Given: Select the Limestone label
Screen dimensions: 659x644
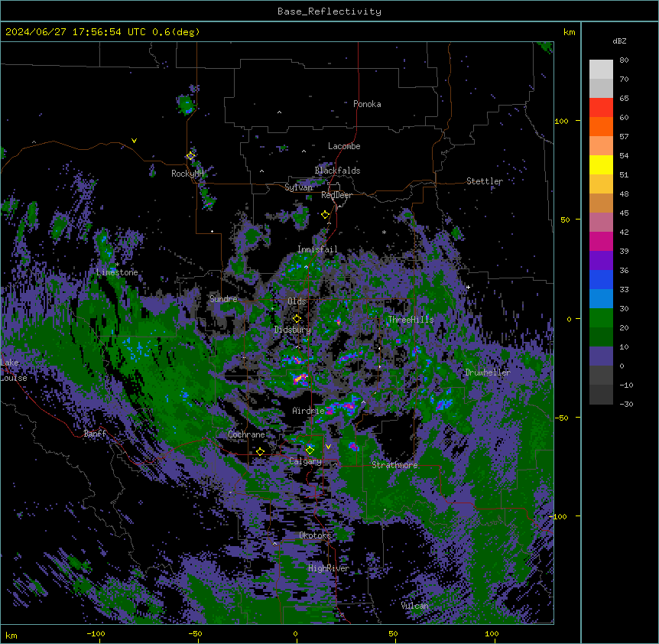Looking at the screenshot, I should [117, 272].
